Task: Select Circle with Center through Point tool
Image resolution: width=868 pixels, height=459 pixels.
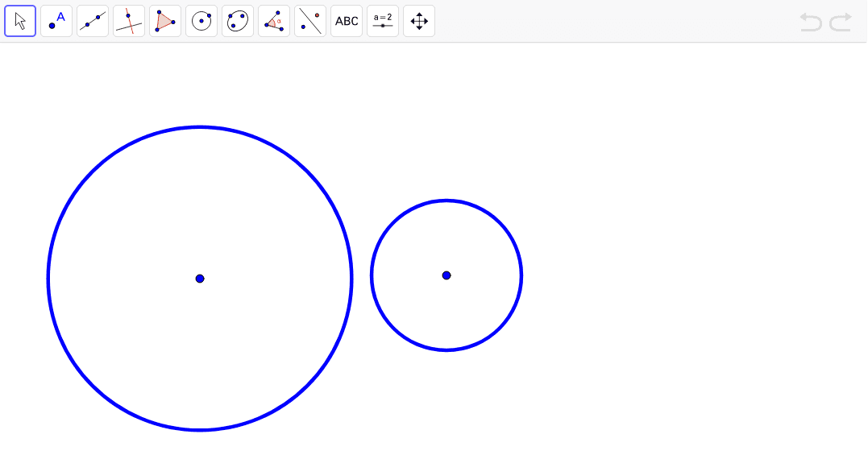Action: (201, 21)
